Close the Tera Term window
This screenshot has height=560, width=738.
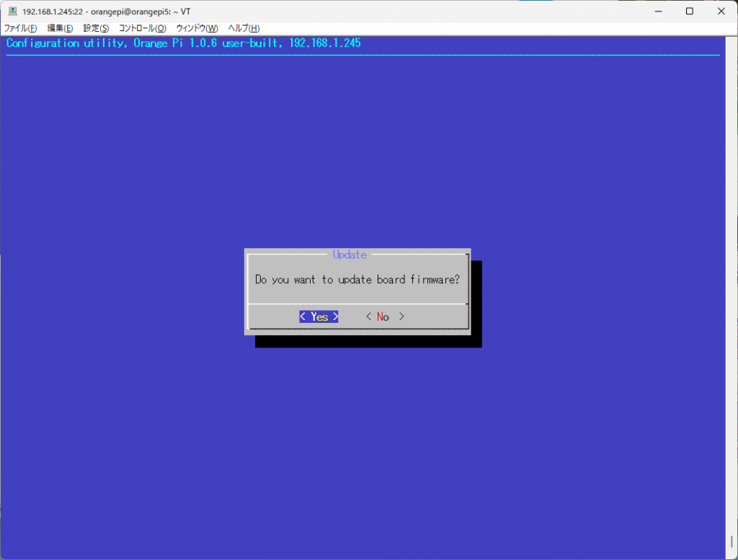pyautogui.click(x=721, y=12)
